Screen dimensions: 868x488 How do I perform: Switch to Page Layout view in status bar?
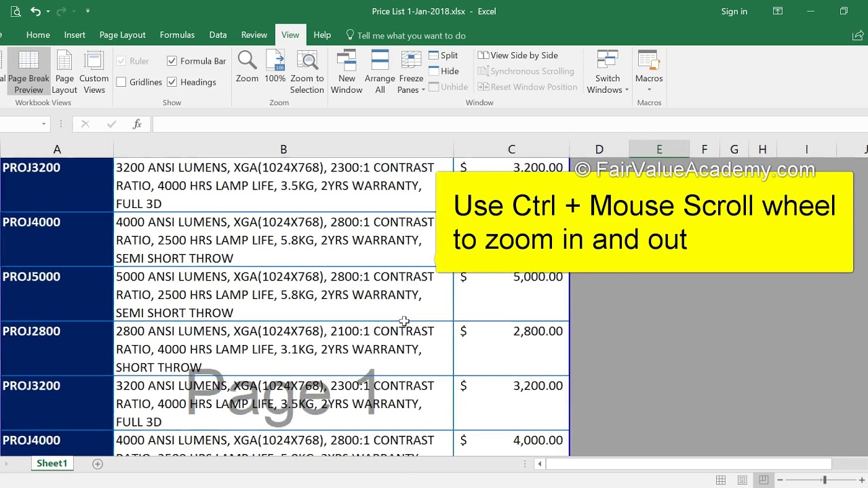pyautogui.click(x=743, y=480)
